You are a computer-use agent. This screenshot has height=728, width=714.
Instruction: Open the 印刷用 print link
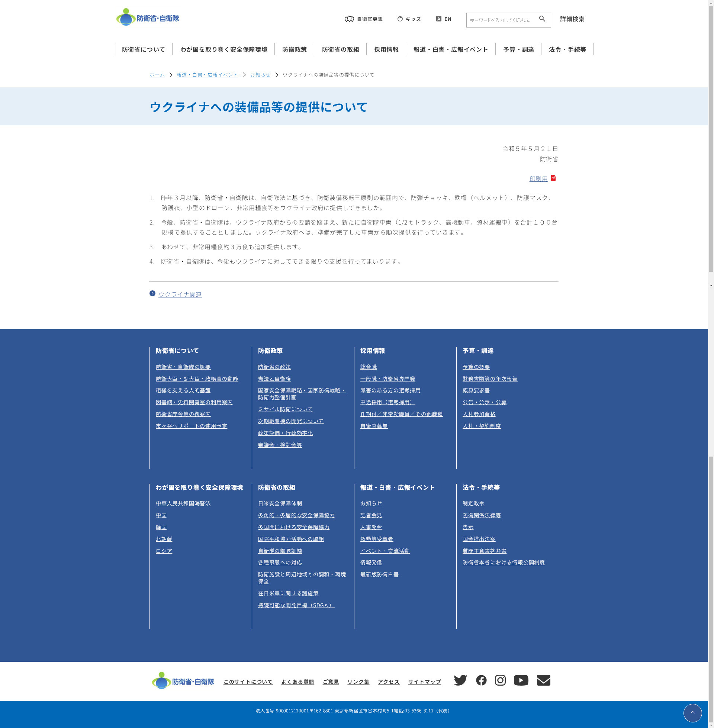[x=538, y=179]
